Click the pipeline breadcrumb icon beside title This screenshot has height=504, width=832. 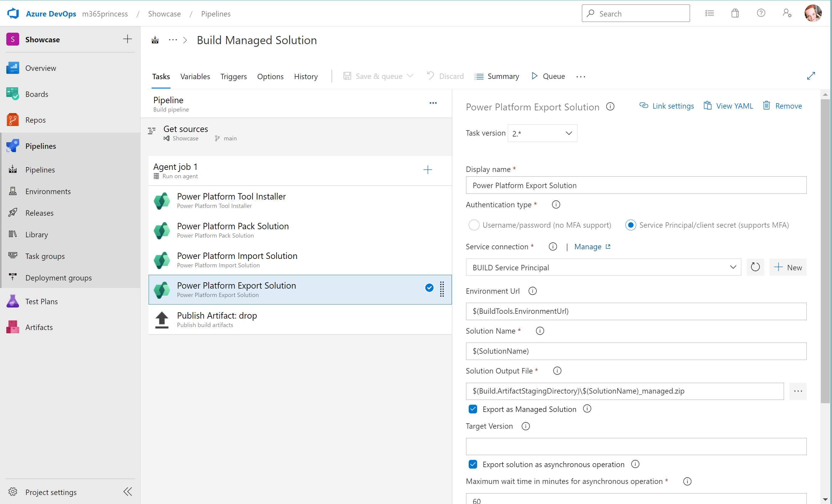(x=155, y=40)
